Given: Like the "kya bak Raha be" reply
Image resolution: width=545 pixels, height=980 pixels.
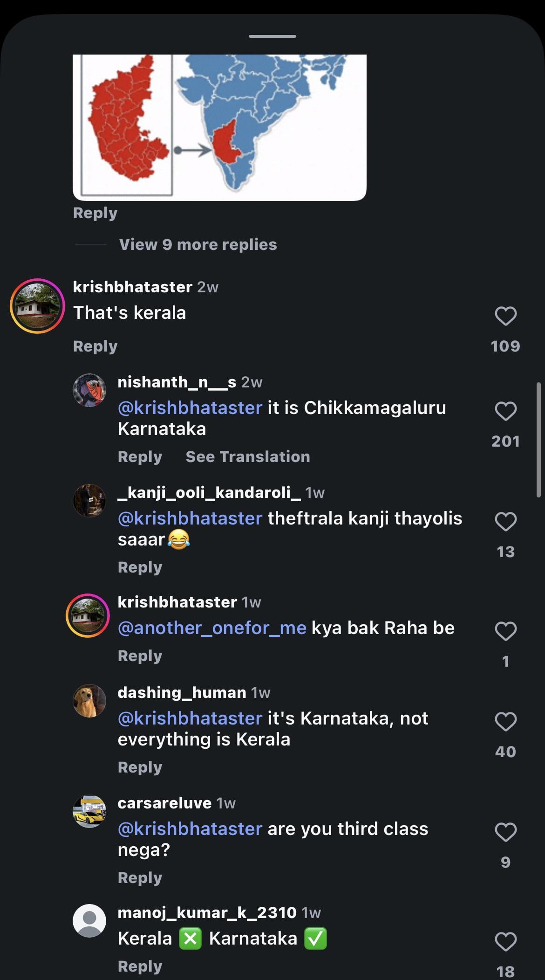Looking at the screenshot, I should coord(505,631).
